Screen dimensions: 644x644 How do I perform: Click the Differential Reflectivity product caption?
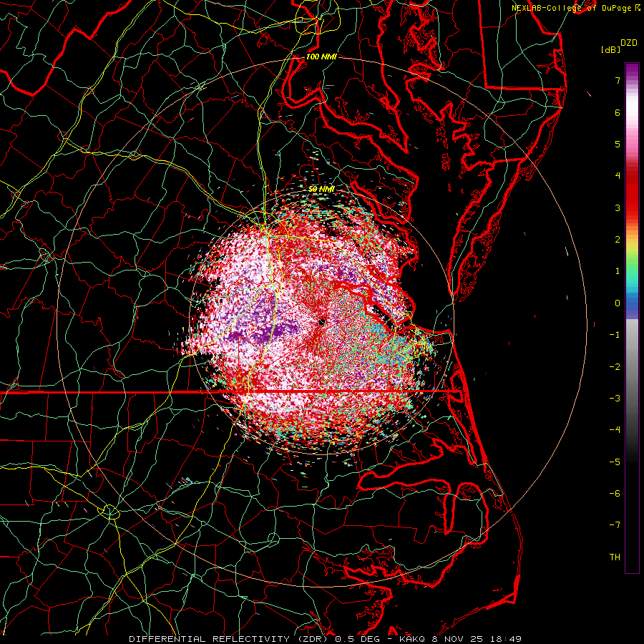326,639
